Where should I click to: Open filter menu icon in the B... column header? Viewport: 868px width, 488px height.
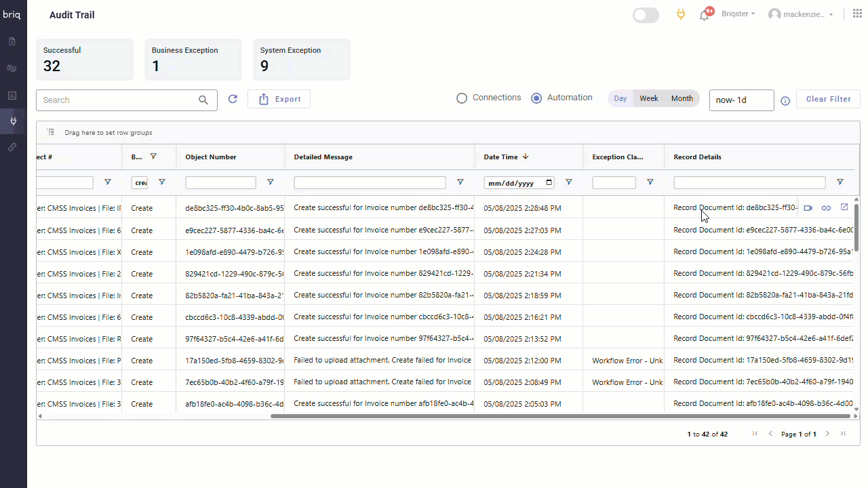click(x=153, y=157)
